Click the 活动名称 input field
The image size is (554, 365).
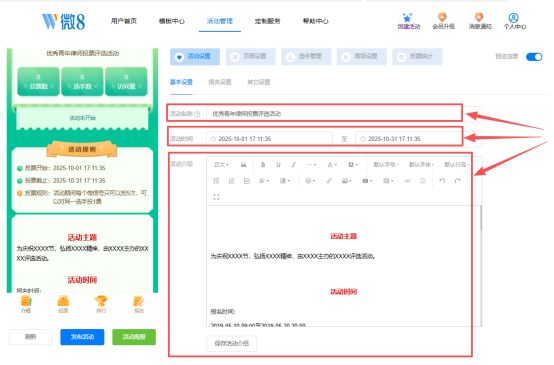click(344, 114)
